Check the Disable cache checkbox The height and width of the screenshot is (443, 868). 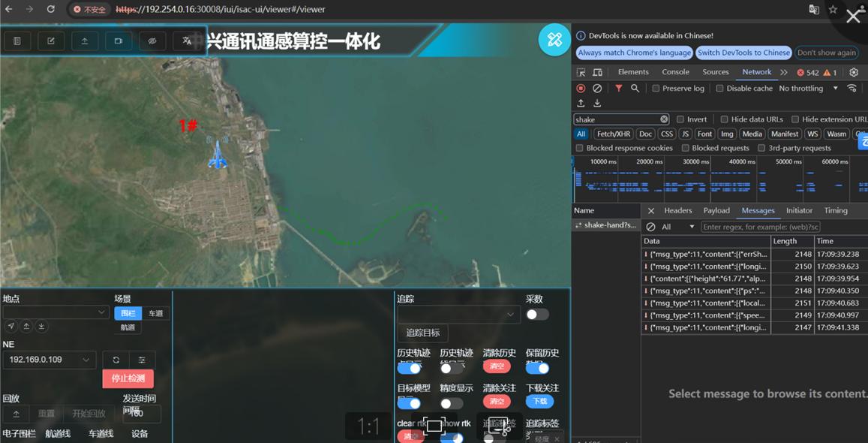pyautogui.click(x=719, y=89)
